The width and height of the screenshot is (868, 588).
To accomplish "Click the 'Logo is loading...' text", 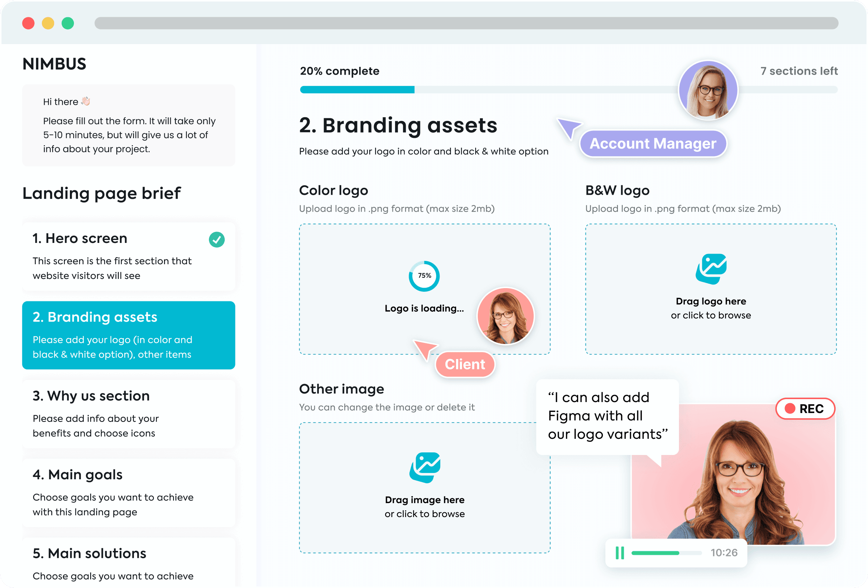I will (x=424, y=308).
